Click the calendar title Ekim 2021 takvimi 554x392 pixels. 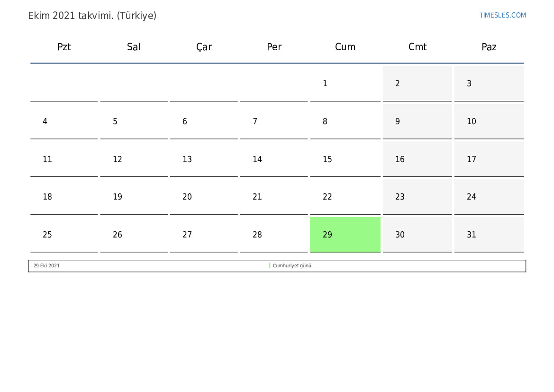pos(92,16)
